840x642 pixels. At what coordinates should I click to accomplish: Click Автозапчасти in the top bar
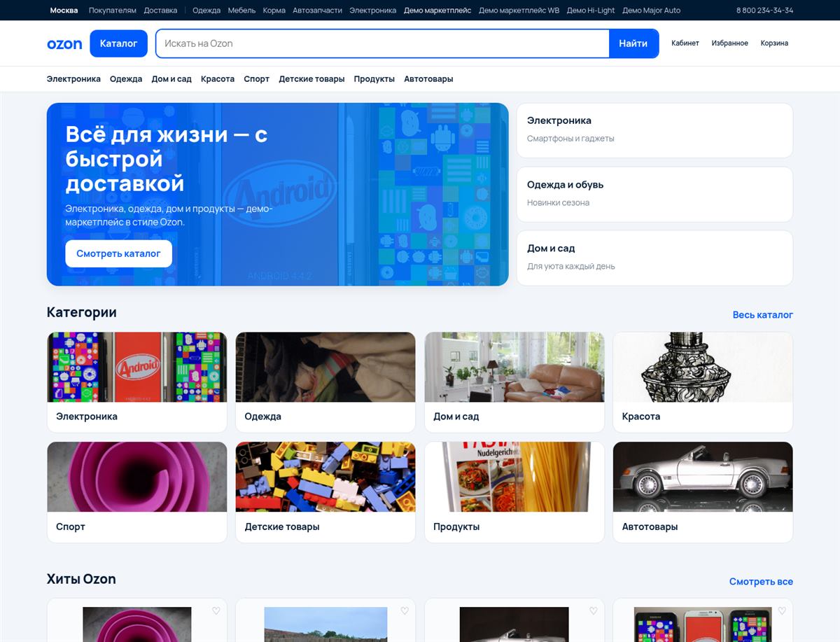(317, 11)
